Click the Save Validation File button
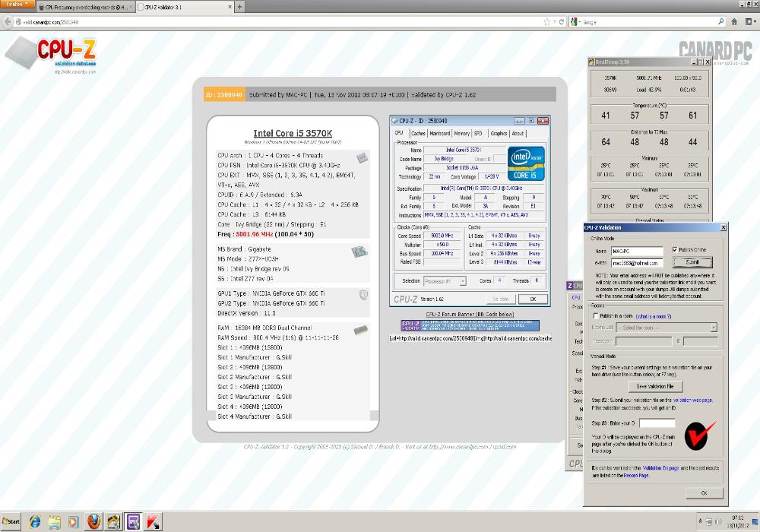Screen dimensions: 760x532 (655, 386)
